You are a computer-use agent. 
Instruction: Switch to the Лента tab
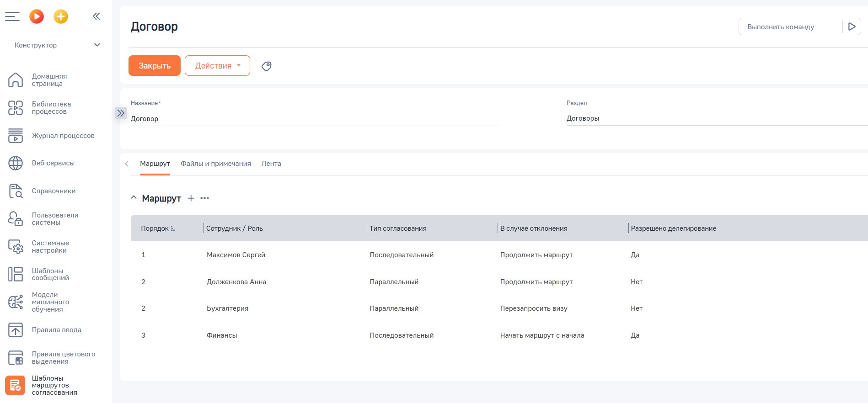pyautogui.click(x=271, y=164)
